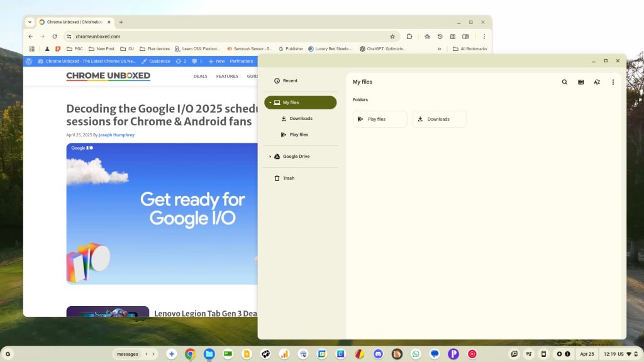Select Recent in the Files sidebar
The width and height of the screenshot is (644, 362).
coord(300,81)
